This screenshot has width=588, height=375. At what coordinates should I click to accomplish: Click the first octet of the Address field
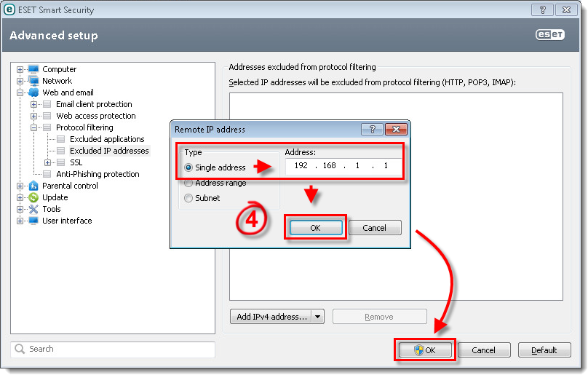click(301, 166)
